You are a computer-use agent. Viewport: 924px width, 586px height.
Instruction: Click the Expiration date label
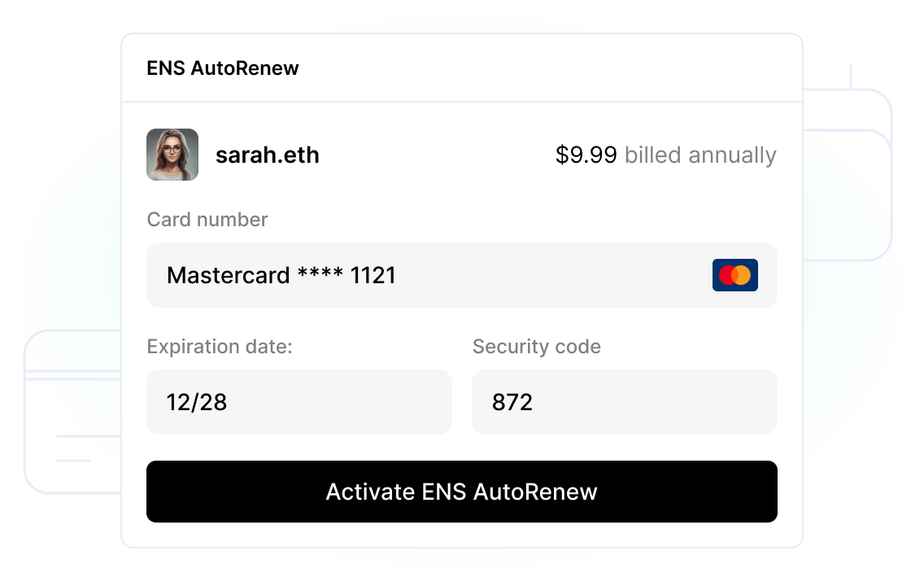(219, 346)
